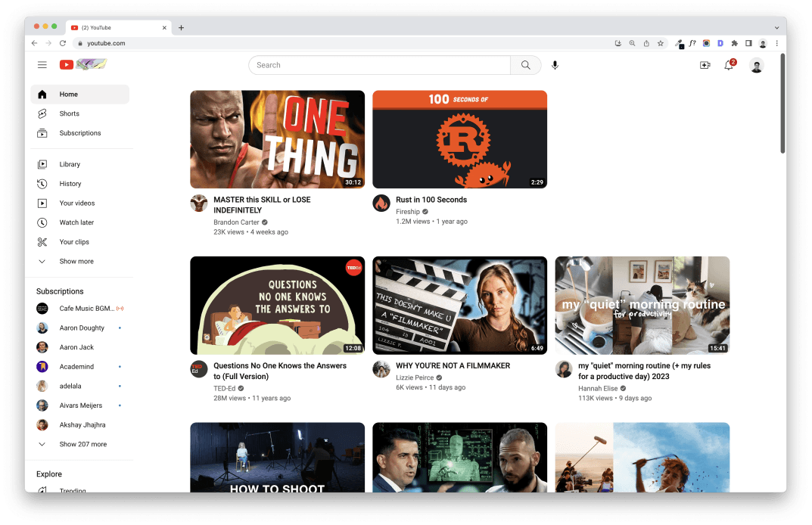Click the search magnifier button
Screen dimensions: 812x525
click(x=525, y=65)
